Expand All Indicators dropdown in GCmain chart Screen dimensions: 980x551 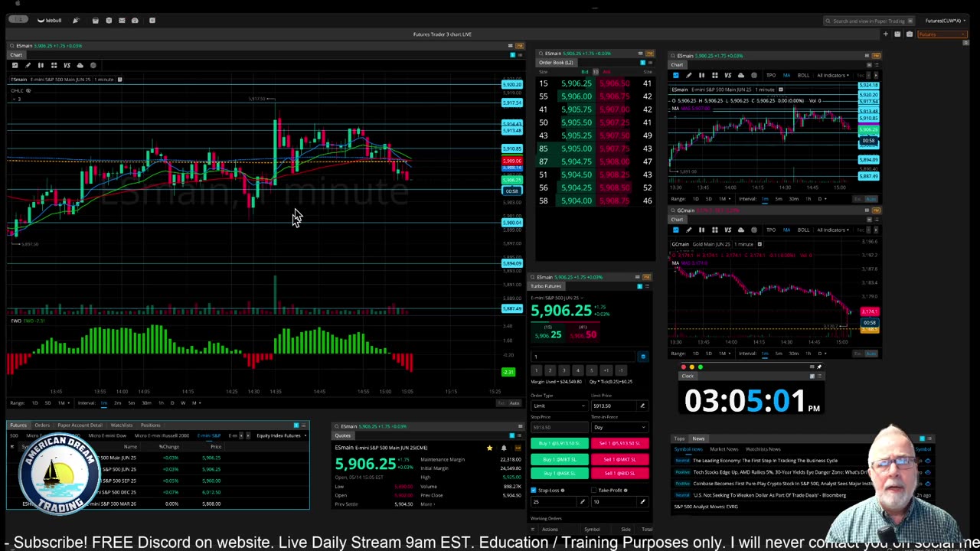pyautogui.click(x=835, y=230)
